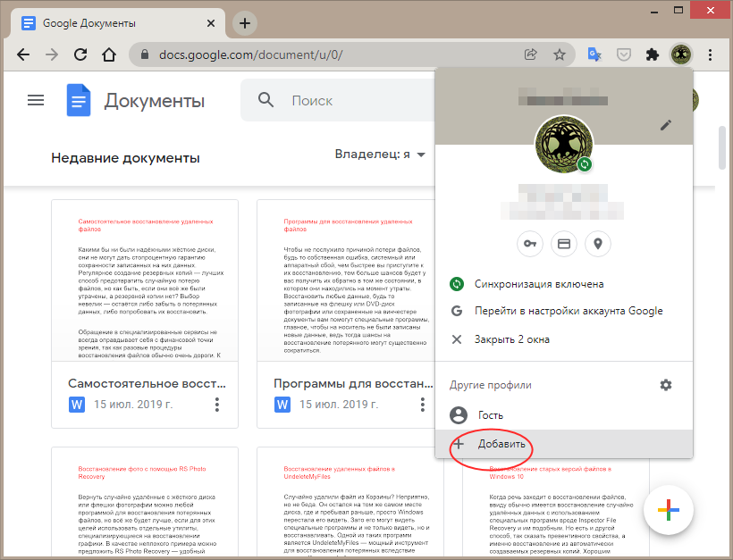
Task: Open saved passwords key icon
Action: 530,243
